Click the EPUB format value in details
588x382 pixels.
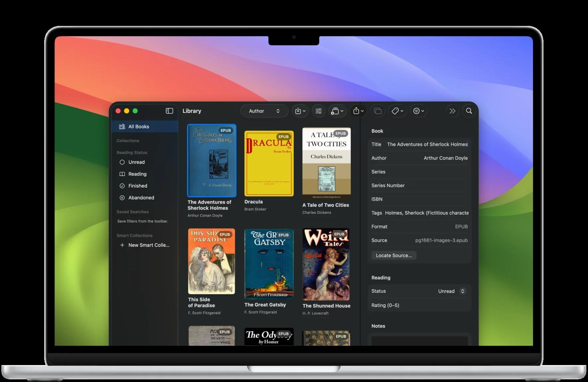[461, 227]
